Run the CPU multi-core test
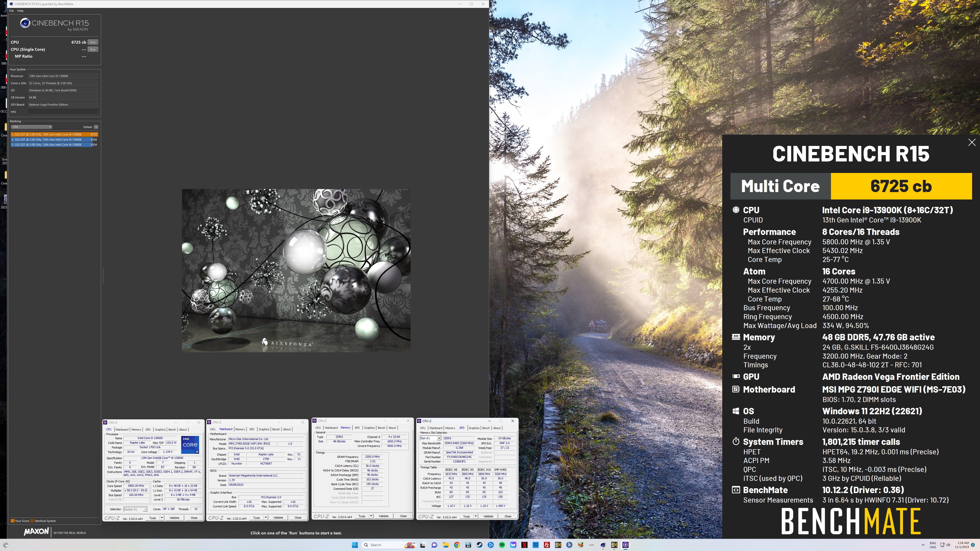 tap(92, 42)
